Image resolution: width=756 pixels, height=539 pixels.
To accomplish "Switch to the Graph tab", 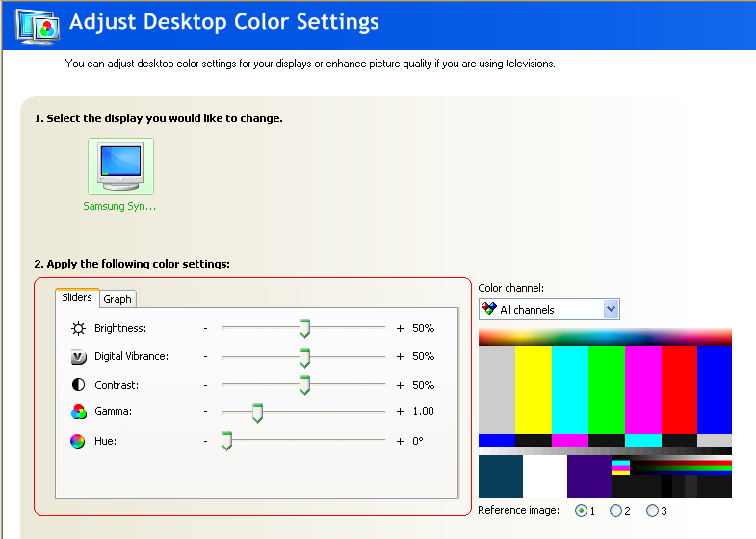I will (x=117, y=299).
